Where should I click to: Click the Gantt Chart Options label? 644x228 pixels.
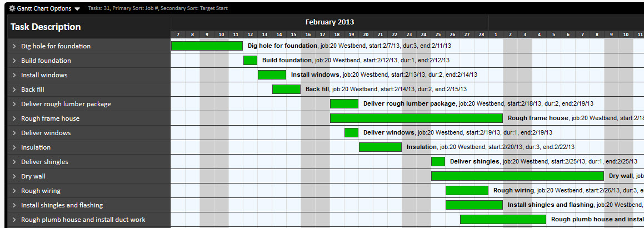[44, 8]
